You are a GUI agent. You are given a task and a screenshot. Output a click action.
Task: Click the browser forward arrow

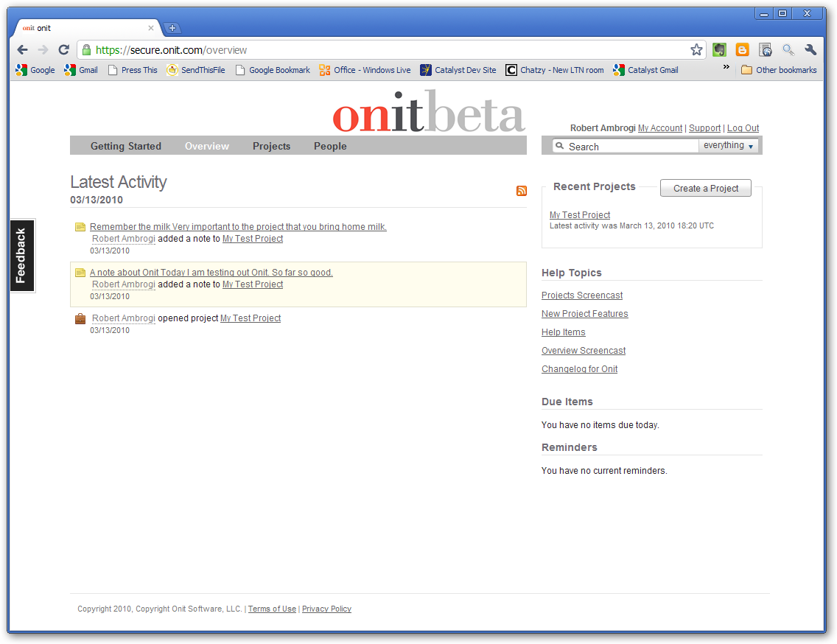click(x=43, y=49)
